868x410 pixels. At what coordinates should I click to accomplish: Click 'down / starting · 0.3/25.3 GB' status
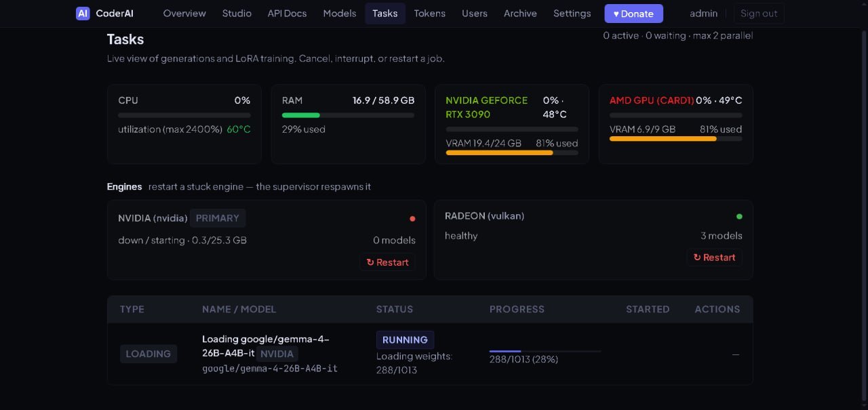coord(182,241)
